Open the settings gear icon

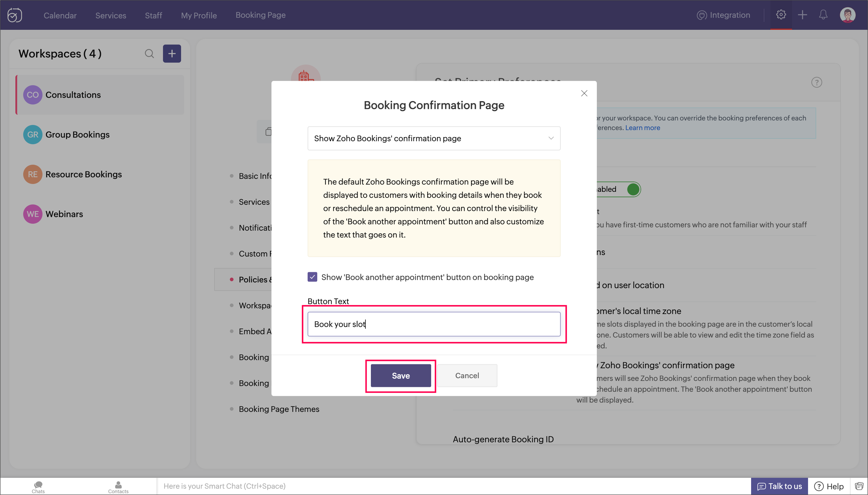[781, 15]
